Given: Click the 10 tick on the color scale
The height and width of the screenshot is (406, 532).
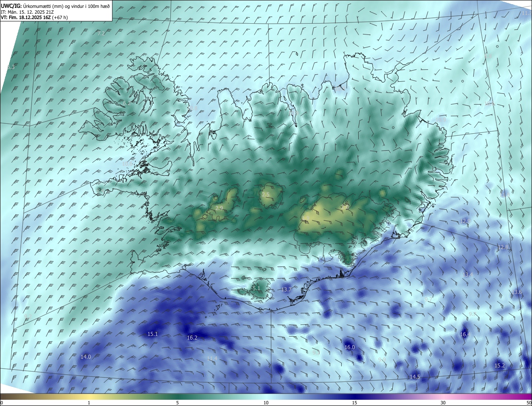Looking at the screenshot, I should tap(266, 403).
